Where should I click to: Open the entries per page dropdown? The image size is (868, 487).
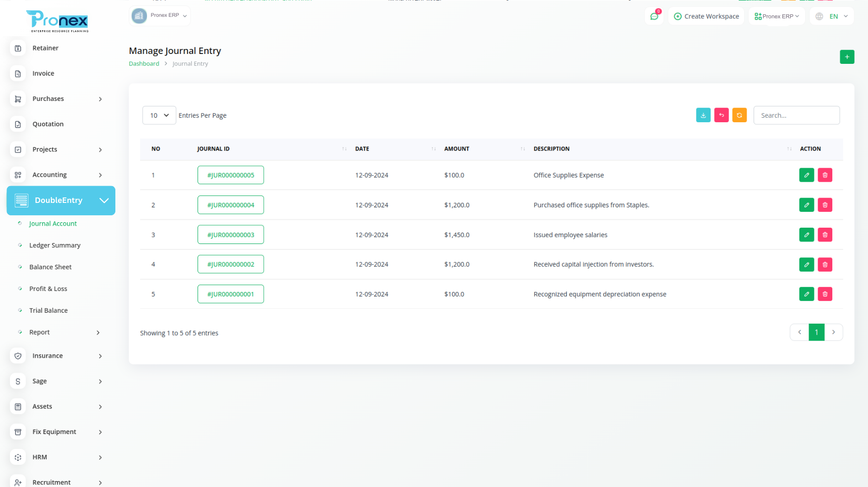point(159,115)
